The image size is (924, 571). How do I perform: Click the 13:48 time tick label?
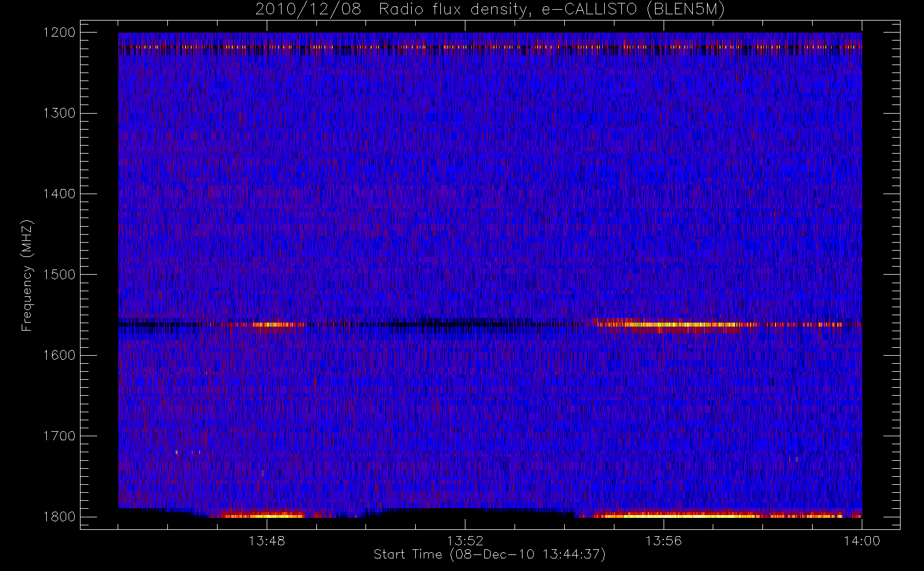[267, 541]
